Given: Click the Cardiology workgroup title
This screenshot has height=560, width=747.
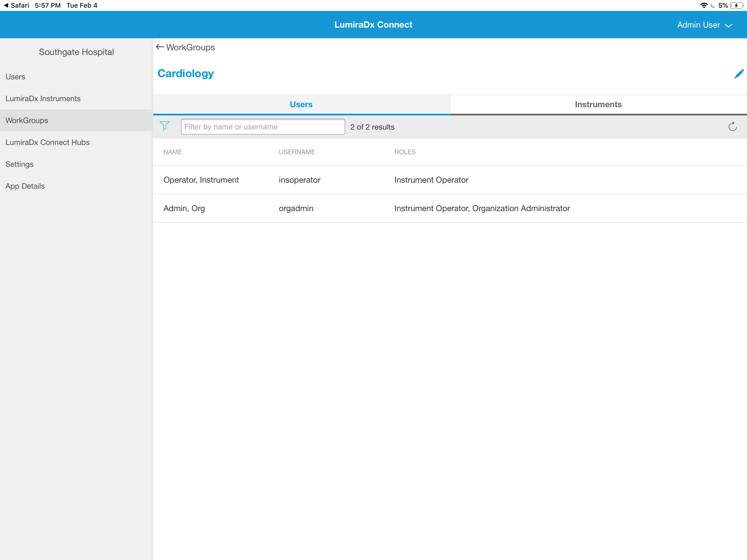Looking at the screenshot, I should (185, 74).
